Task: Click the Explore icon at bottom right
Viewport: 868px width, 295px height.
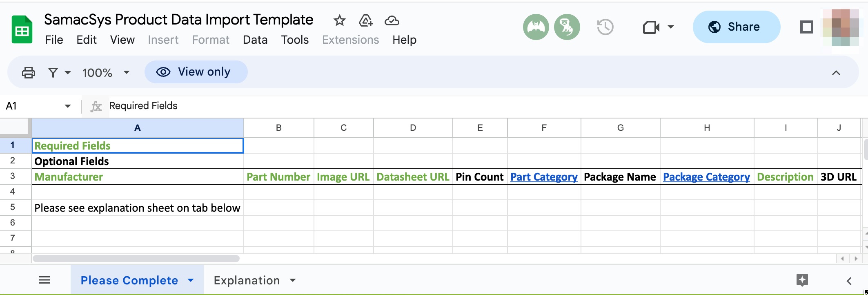Action: coord(802,280)
